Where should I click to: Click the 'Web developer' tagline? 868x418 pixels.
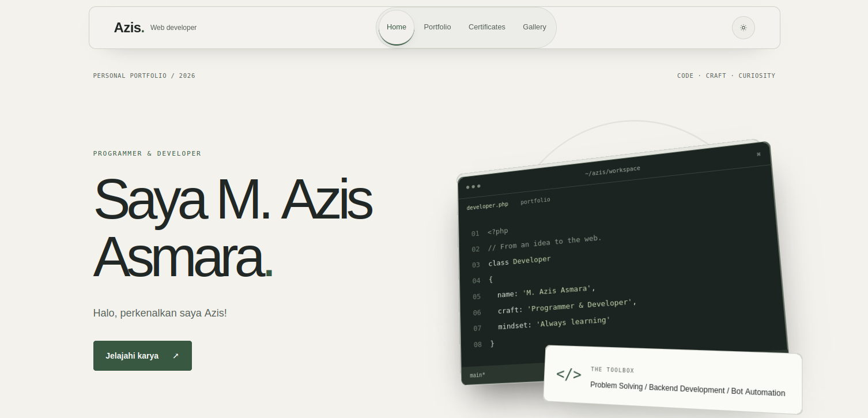coord(173,28)
